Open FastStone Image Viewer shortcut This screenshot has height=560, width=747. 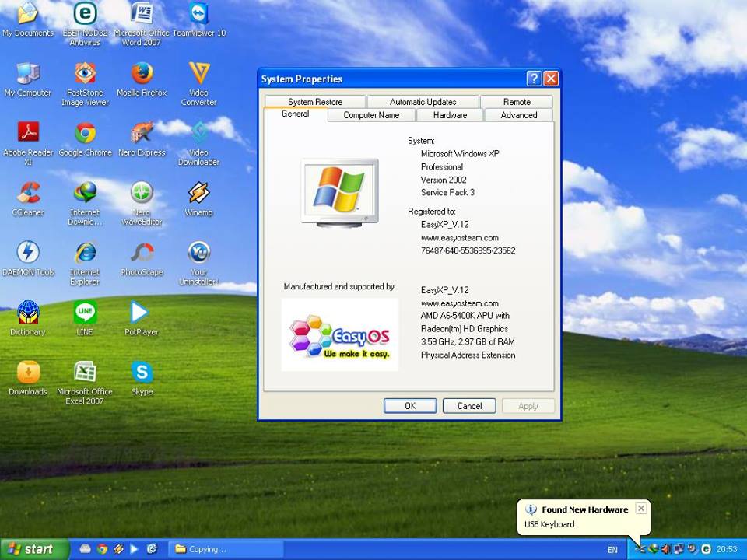[85, 84]
